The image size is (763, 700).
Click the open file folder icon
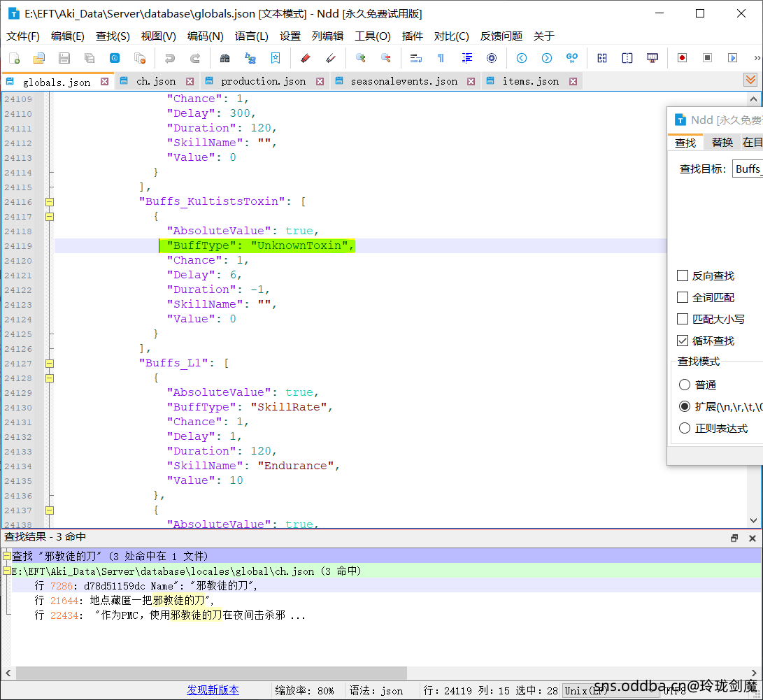39,58
